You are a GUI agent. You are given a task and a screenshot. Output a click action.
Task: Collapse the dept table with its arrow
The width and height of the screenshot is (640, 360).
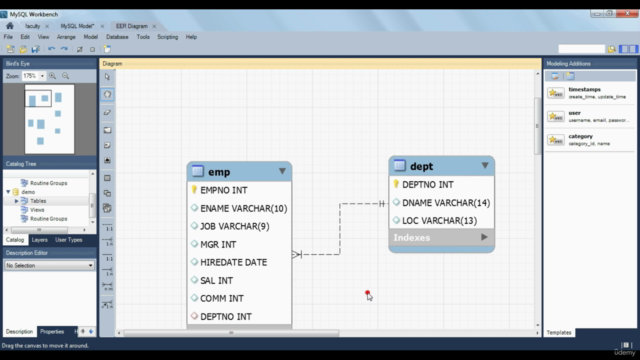point(485,165)
